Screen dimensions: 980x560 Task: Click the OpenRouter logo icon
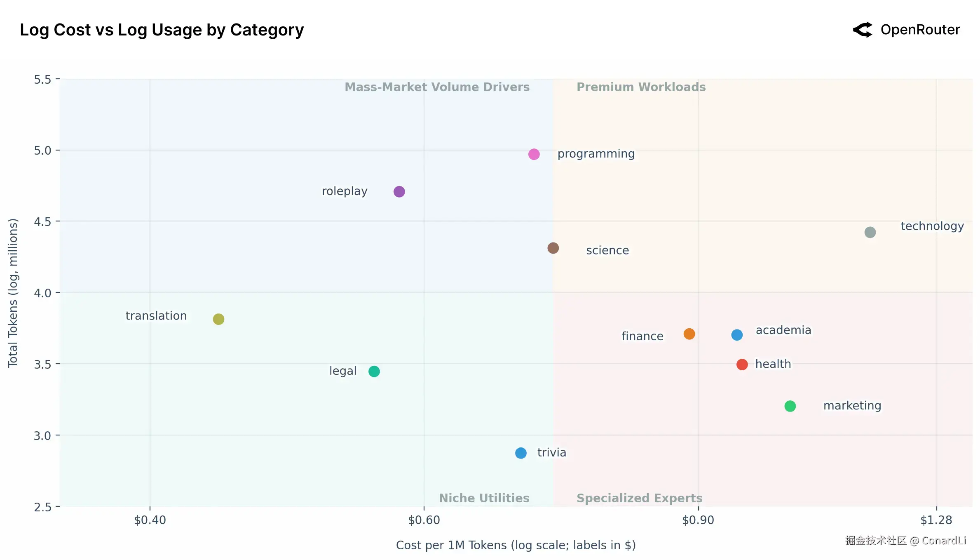tap(863, 30)
